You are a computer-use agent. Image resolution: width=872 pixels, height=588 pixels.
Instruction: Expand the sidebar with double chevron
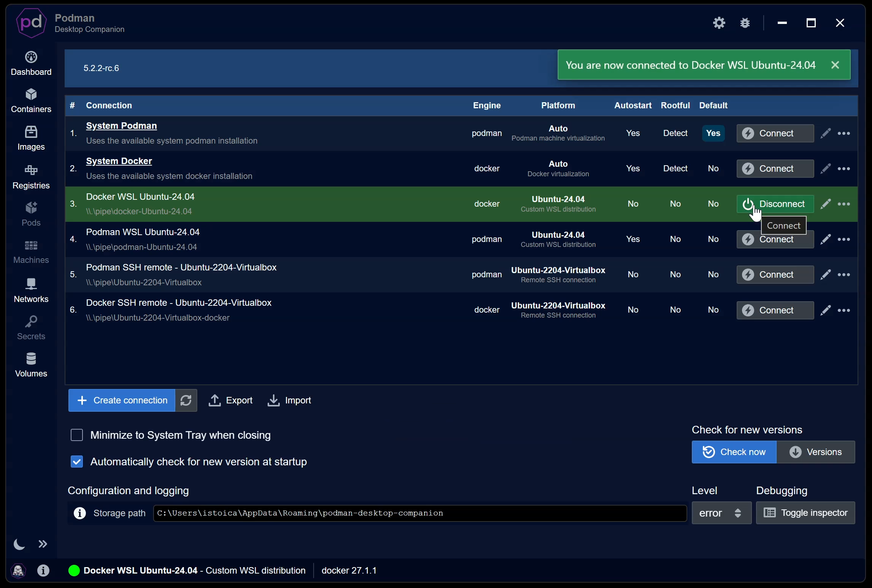click(43, 544)
